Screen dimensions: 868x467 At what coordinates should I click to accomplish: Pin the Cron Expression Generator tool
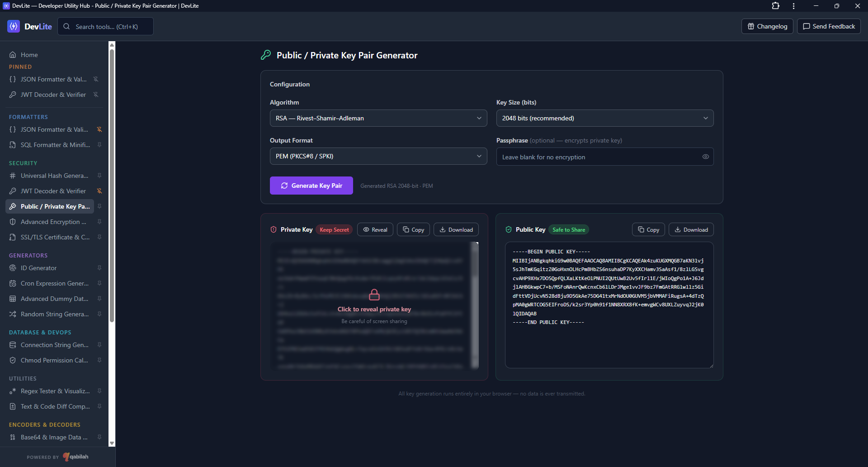pyautogui.click(x=99, y=283)
